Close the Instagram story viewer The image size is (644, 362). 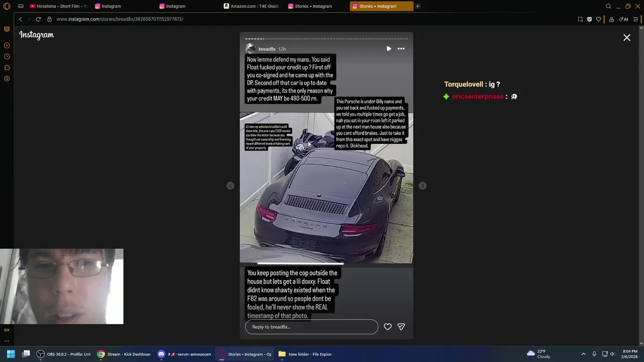627,38
